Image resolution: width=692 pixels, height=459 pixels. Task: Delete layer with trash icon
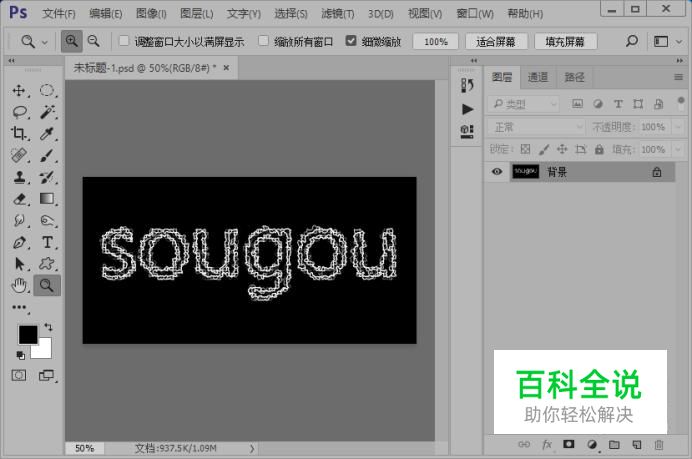(659, 444)
